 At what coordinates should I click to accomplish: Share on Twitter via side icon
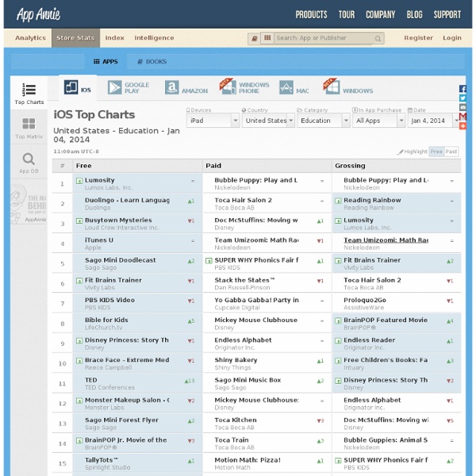coord(463,98)
